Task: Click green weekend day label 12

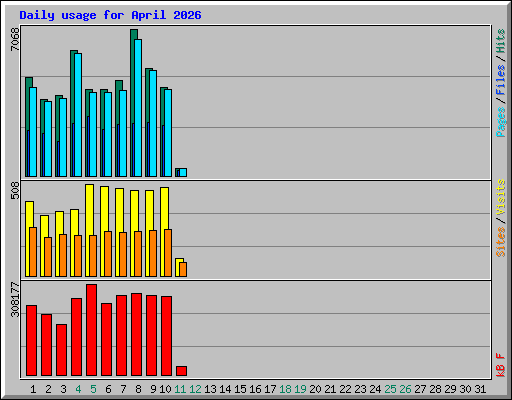Action: tap(195, 389)
